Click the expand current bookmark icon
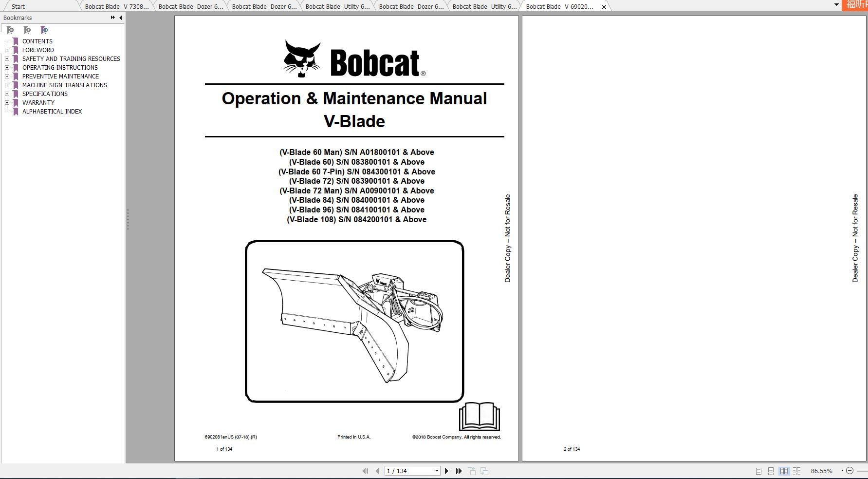 44,30
